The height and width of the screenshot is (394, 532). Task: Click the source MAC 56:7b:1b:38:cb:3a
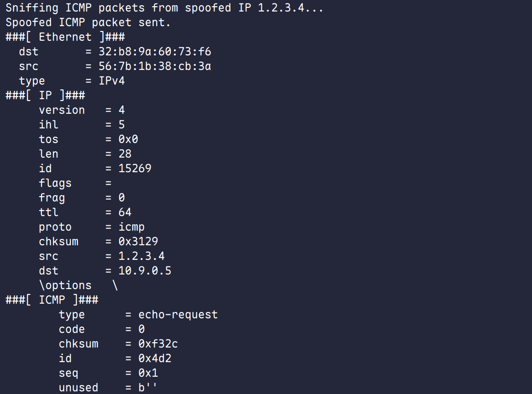pyautogui.click(x=155, y=66)
